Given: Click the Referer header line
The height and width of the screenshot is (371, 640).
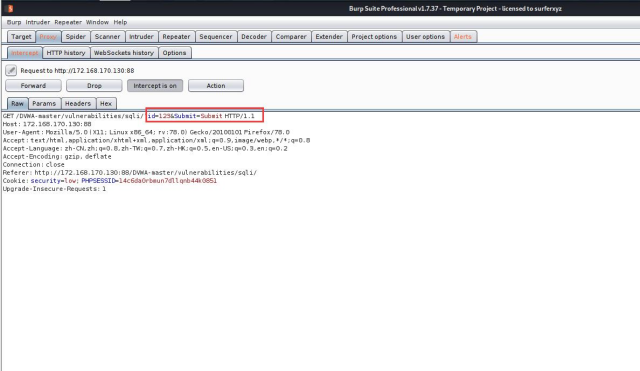Looking at the screenshot, I should pyautogui.click(x=130, y=173).
